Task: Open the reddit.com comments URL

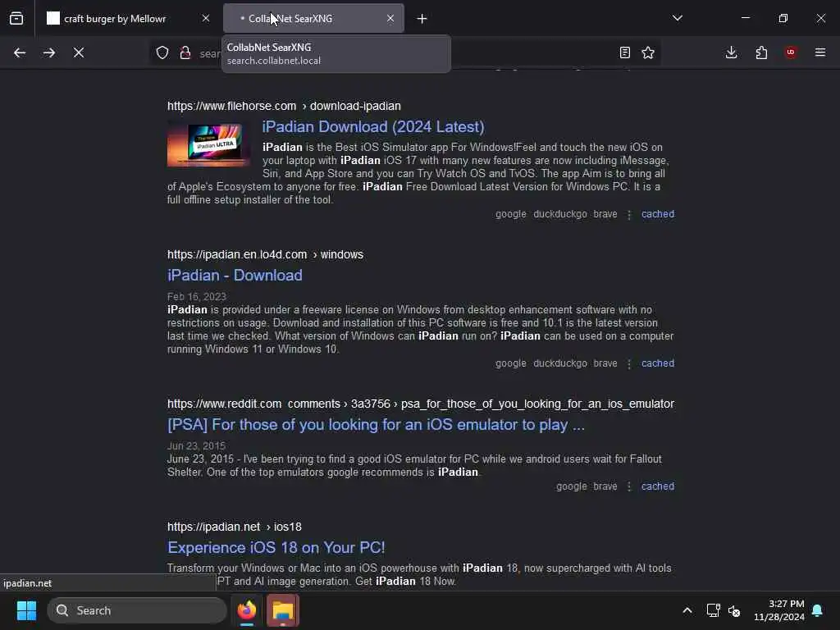Action: (x=421, y=404)
